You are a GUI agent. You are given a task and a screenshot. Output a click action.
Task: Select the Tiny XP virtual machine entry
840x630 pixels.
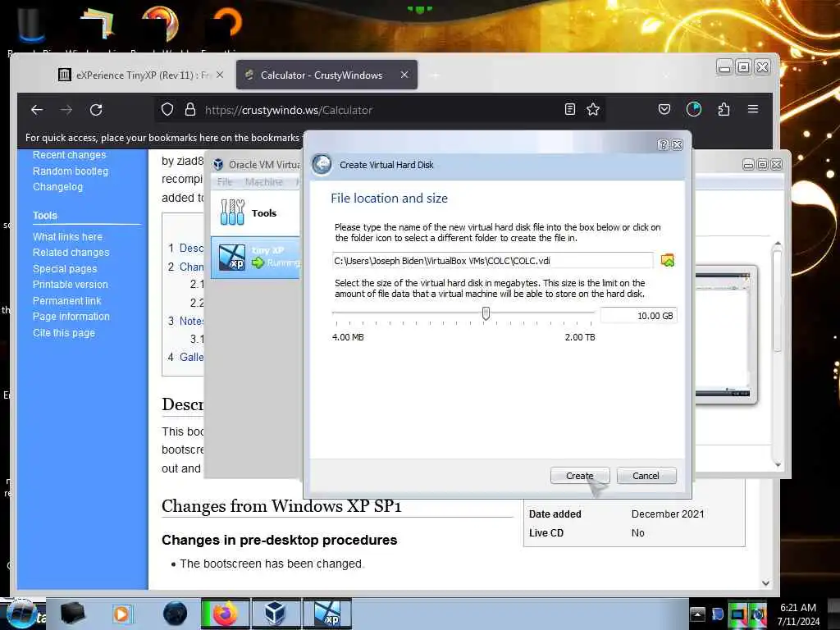[256, 257]
